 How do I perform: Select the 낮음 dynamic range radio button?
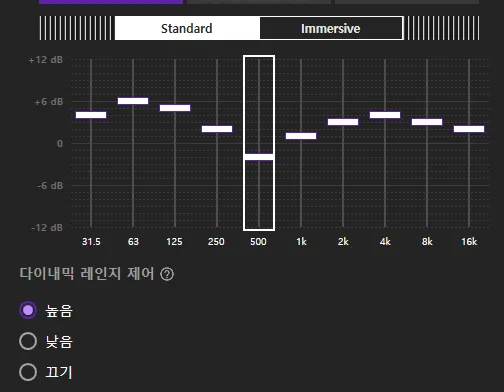tap(28, 341)
